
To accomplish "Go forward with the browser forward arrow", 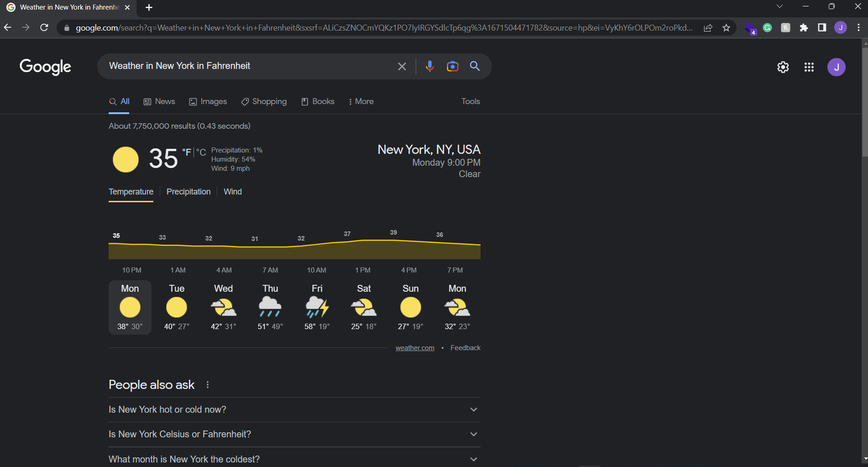I will point(26,27).
